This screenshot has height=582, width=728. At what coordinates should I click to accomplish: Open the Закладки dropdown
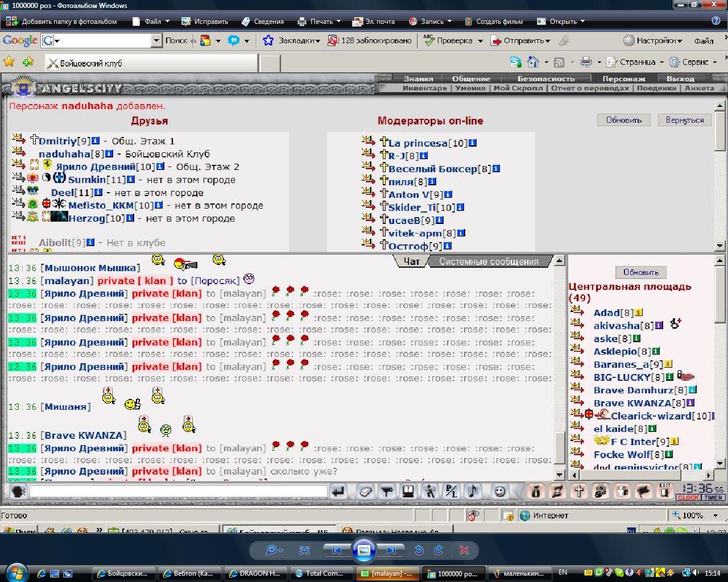click(291, 41)
